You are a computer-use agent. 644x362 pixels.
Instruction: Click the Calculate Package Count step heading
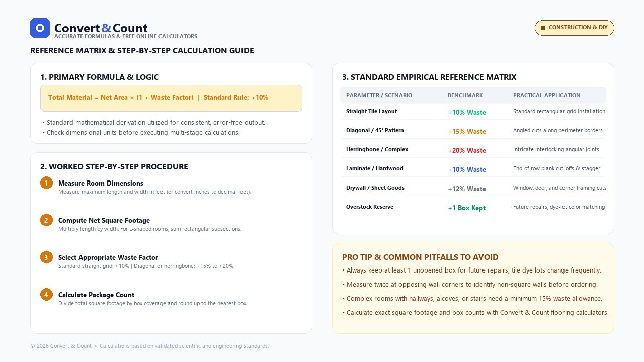96,295
